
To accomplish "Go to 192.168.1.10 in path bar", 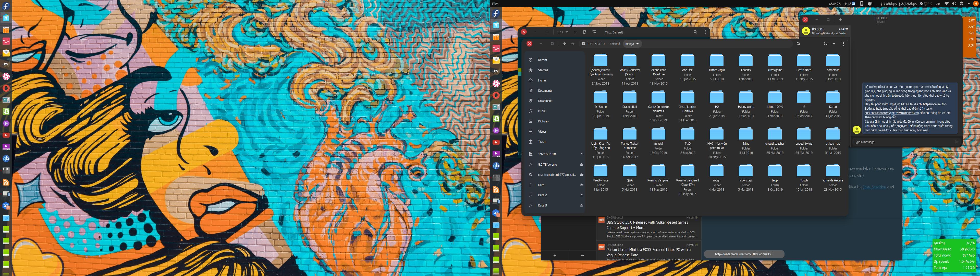I will [593, 44].
